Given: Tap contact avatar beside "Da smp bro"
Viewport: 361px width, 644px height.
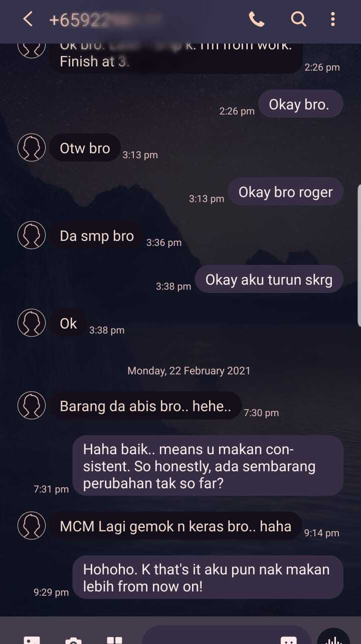Looking at the screenshot, I should pyautogui.click(x=32, y=235).
